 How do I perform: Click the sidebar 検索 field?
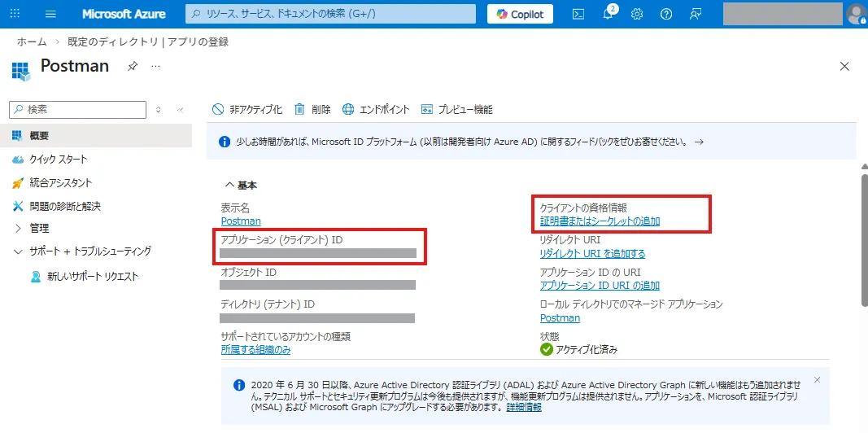[x=78, y=110]
